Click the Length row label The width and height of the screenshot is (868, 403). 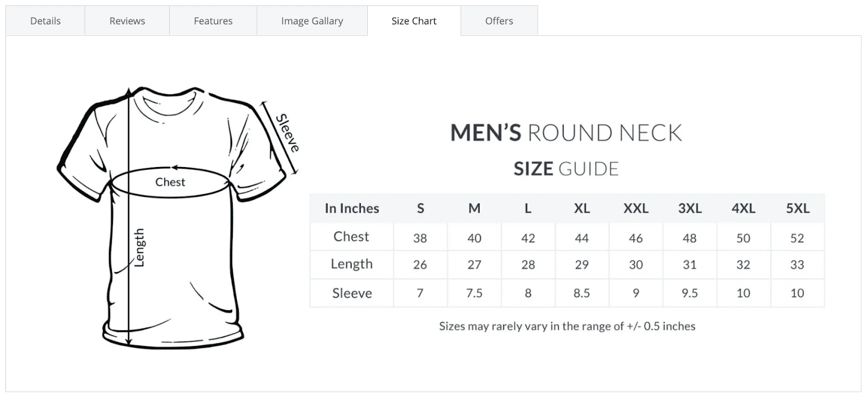click(352, 265)
